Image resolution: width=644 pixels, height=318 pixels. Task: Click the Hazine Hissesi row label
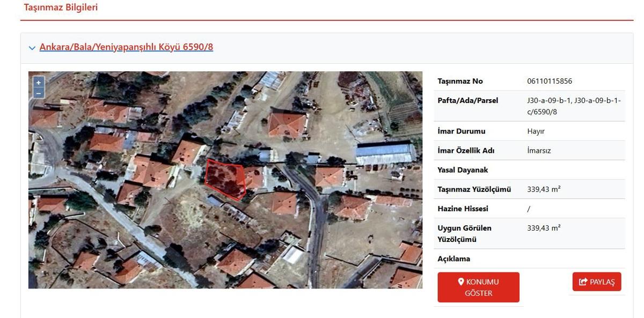pyautogui.click(x=463, y=209)
